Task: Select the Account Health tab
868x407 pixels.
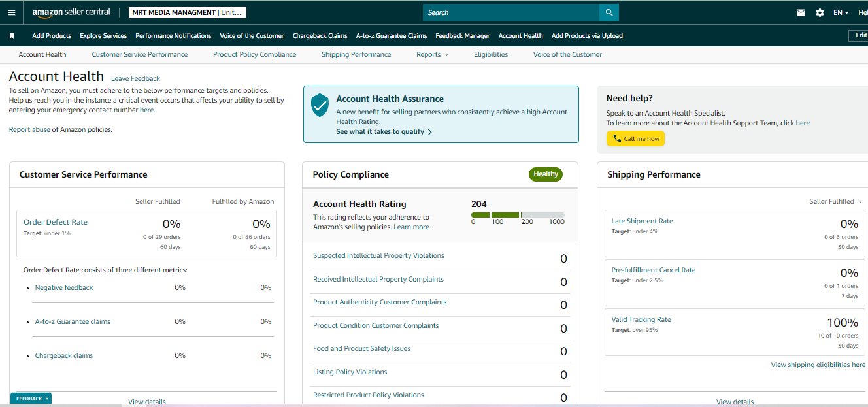Action: (x=42, y=54)
